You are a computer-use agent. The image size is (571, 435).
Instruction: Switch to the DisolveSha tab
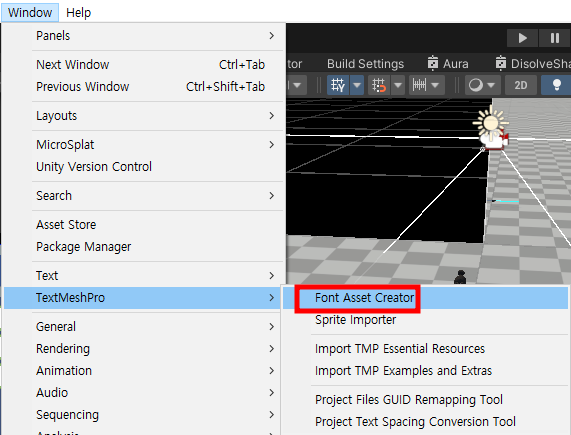[533, 64]
